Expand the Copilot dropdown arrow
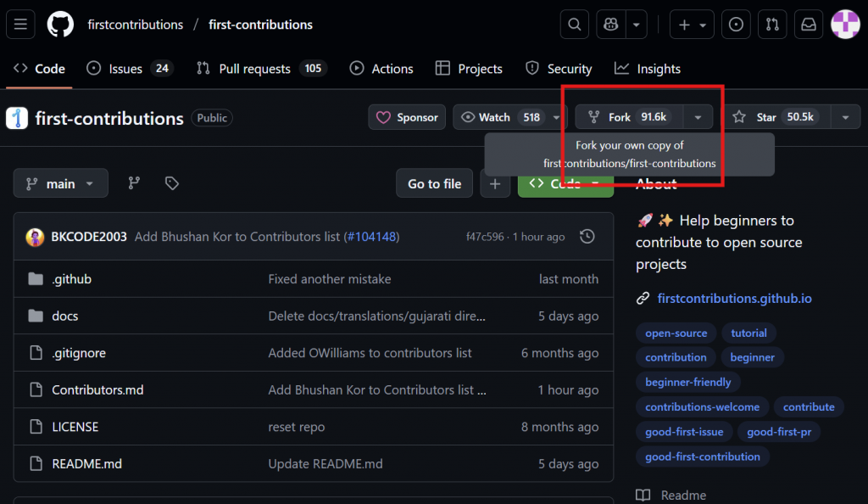Screen dimensions: 868x504 637,25
